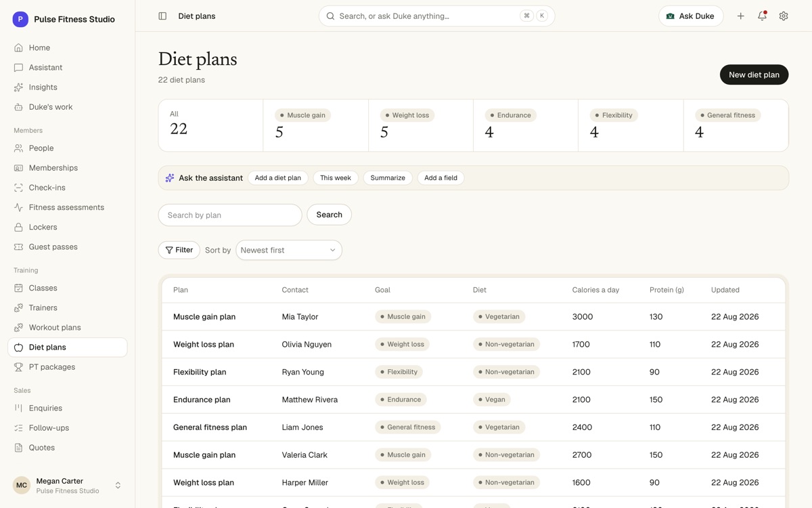Open the Filter options
Viewport: 812px width, 508px height.
[x=179, y=250]
